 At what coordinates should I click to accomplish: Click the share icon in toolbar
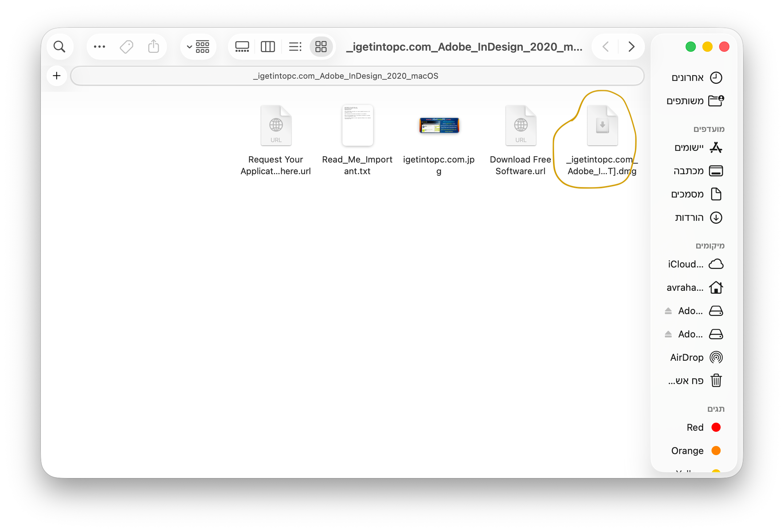153,47
